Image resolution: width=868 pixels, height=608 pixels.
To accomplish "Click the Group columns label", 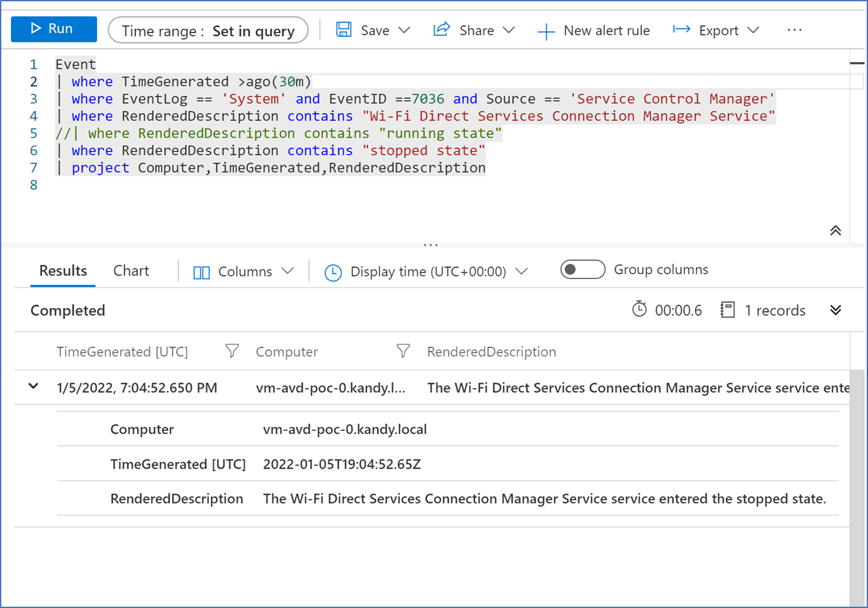I will pyautogui.click(x=661, y=269).
